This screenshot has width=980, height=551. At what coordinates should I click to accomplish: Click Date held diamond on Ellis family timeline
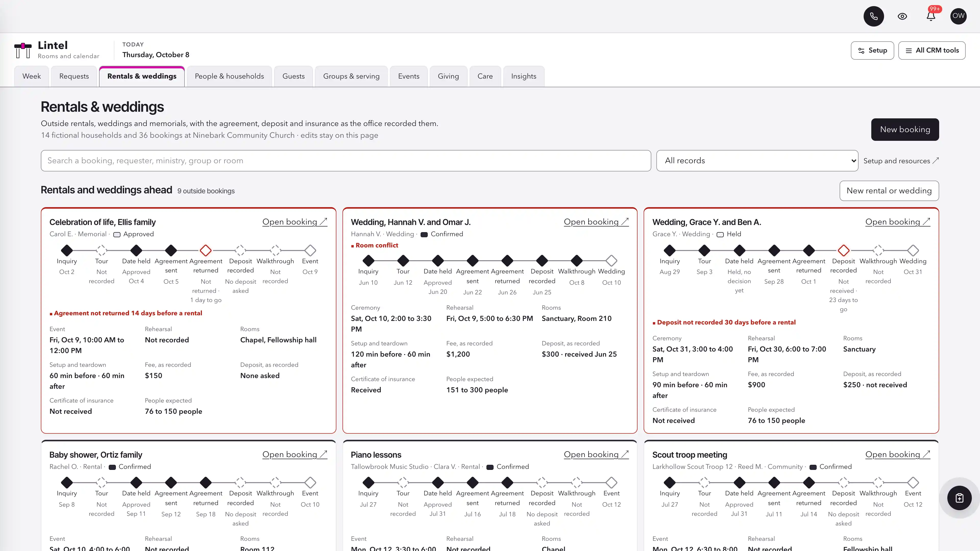[136, 251]
